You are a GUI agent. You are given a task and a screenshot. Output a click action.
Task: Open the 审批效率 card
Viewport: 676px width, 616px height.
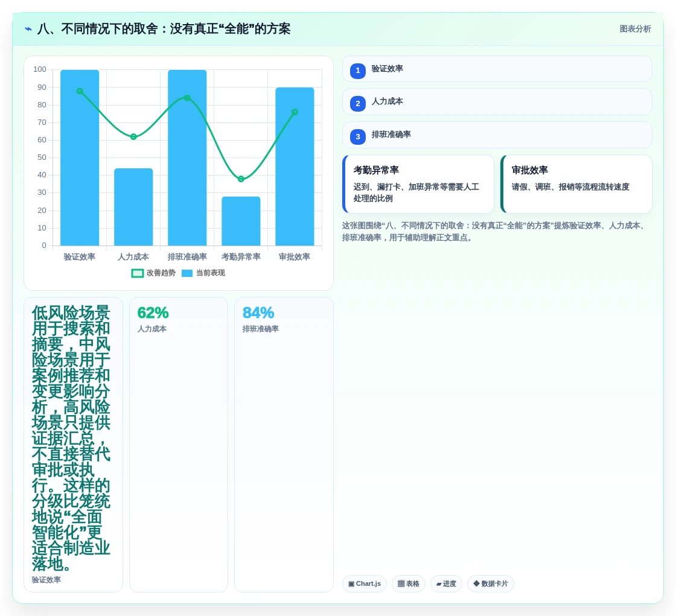tap(576, 184)
